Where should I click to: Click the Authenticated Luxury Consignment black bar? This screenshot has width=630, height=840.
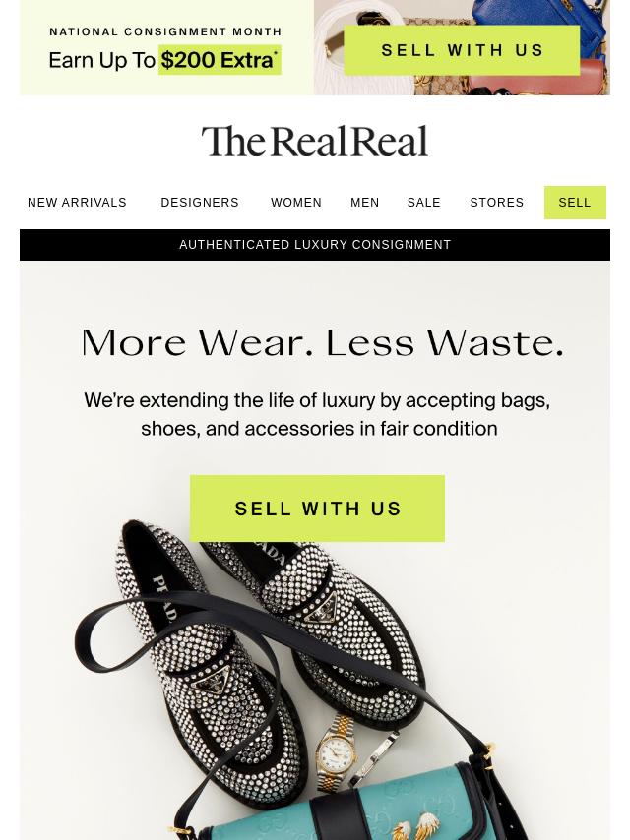(315, 245)
